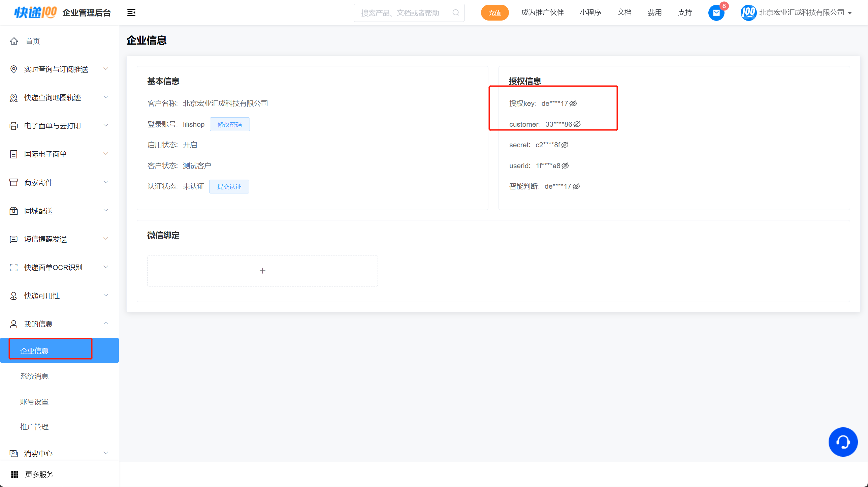Expand the 快递查询地图轨迹 menu chevron
The image size is (868, 487).
pos(106,97)
